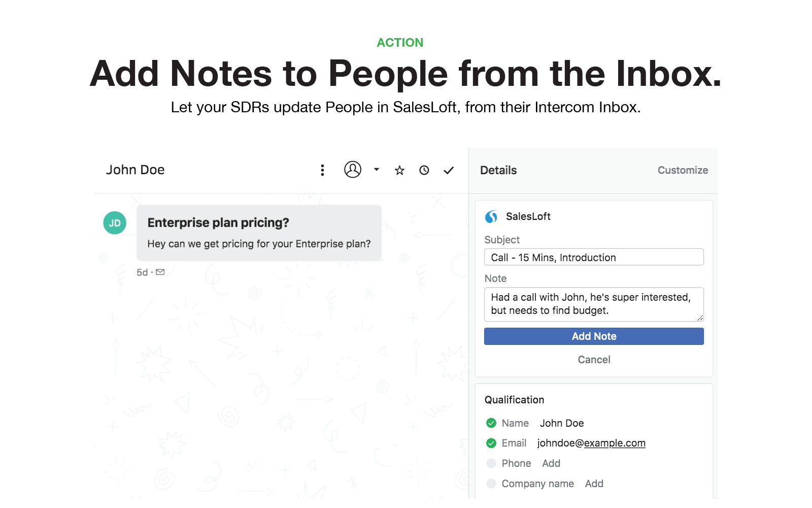Image resolution: width=812 pixels, height=508 pixels.
Task: Click the SalesLoft logo icon
Action: tap(491, 217)
